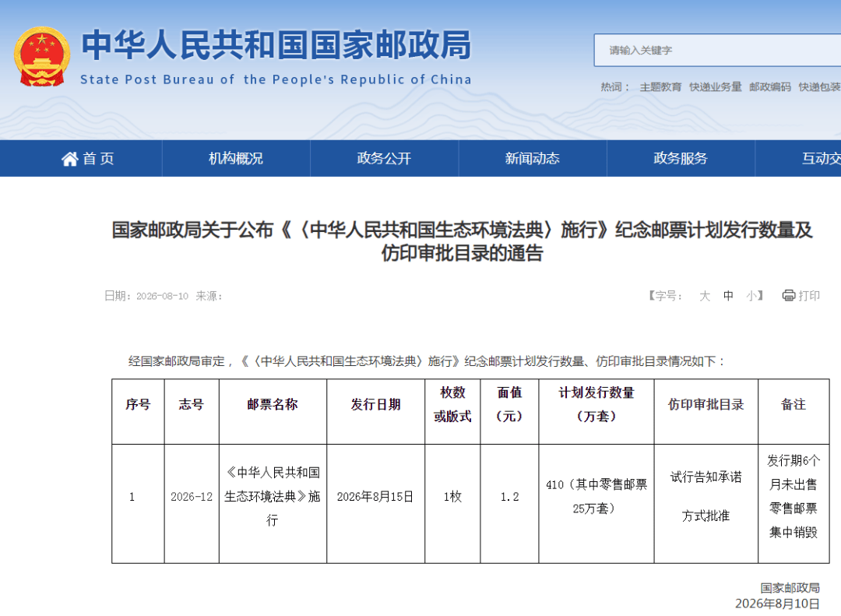The width and height of the screenshot is (841, 616).
Task: Click the 打印 print link
Action: coord(809,296)
